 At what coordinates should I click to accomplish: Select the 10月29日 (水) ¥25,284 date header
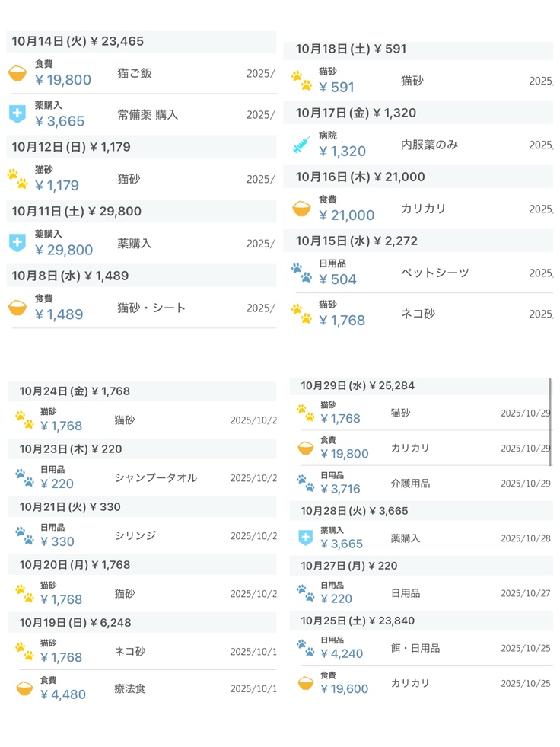(358, 385)
